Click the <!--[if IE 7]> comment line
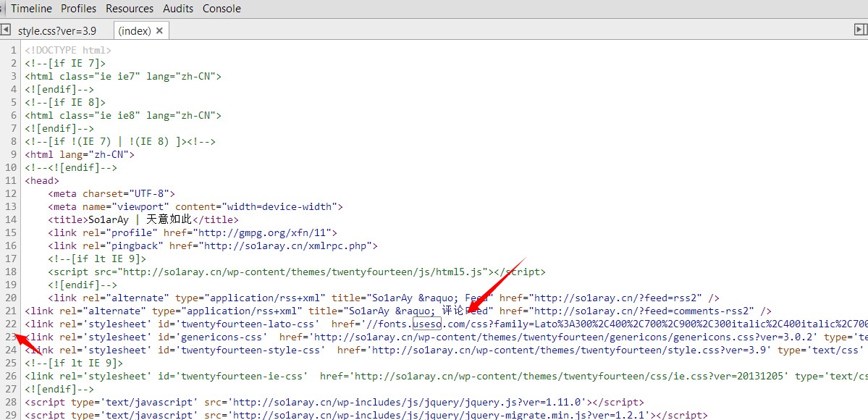868x420 pixels. 65,63
